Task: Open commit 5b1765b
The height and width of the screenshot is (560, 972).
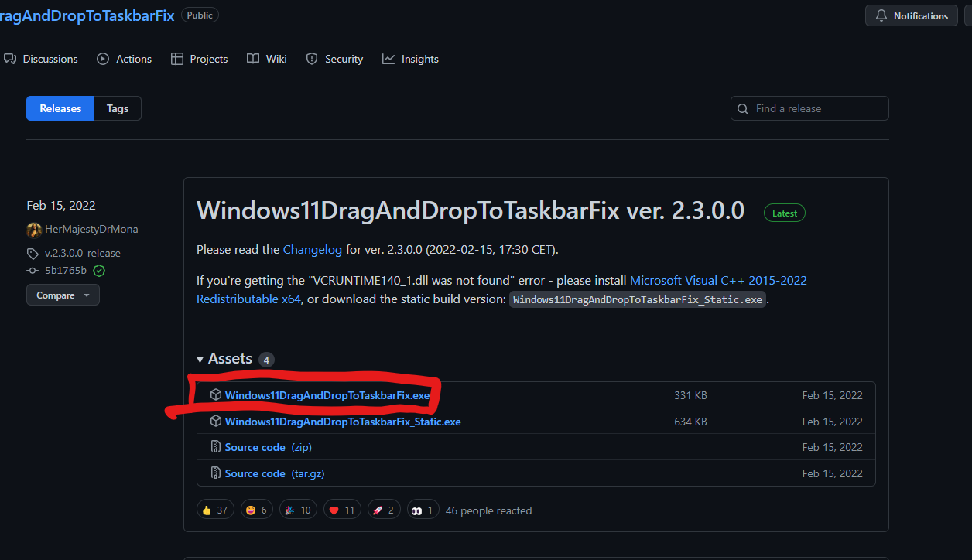Action: pos(66,271)
